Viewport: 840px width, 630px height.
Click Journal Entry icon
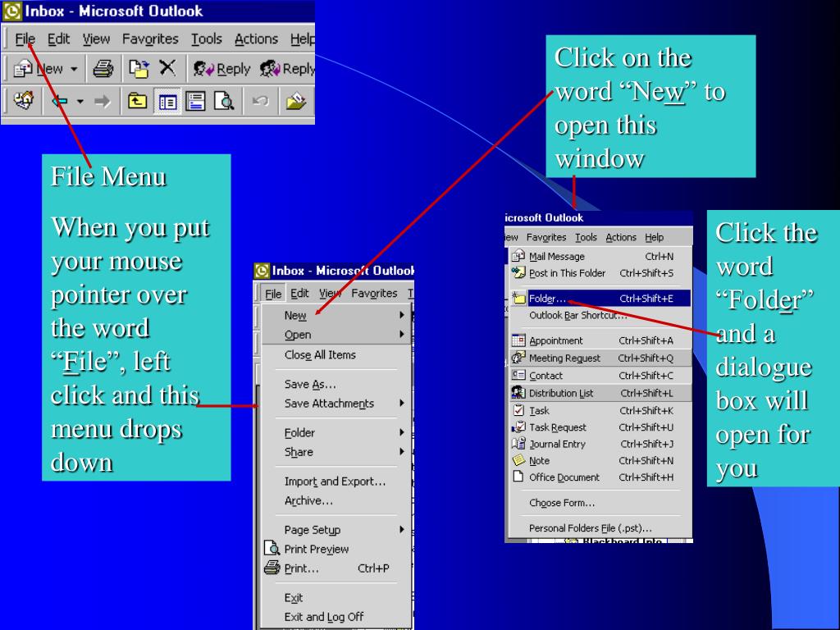[x=518, y=444]
